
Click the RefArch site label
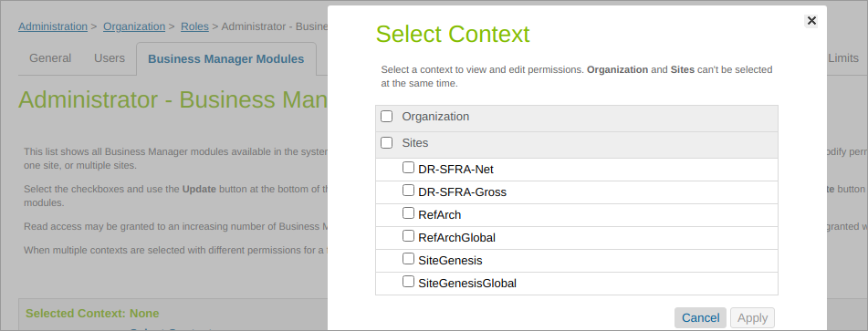440,215
